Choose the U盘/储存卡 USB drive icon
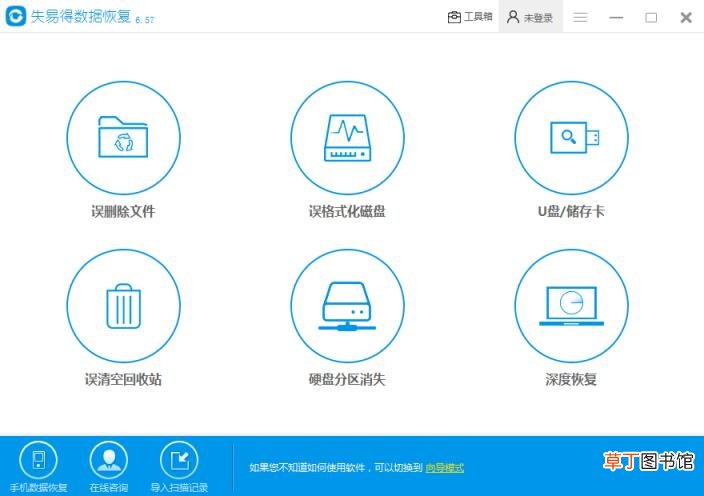This screenshot has height=496, width=704. [x=571, y=137]
